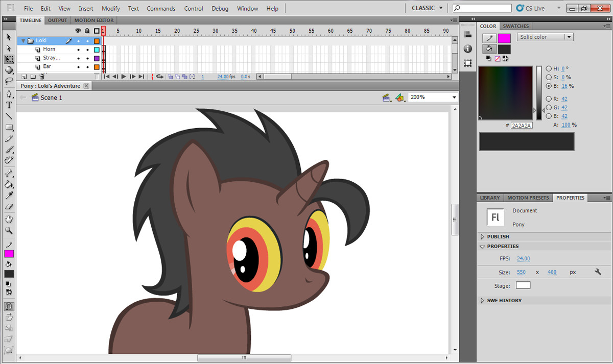Viewport: 613px width, 364px height.
Task: Open the Info panel icon
Action: [x=468, y=48]
